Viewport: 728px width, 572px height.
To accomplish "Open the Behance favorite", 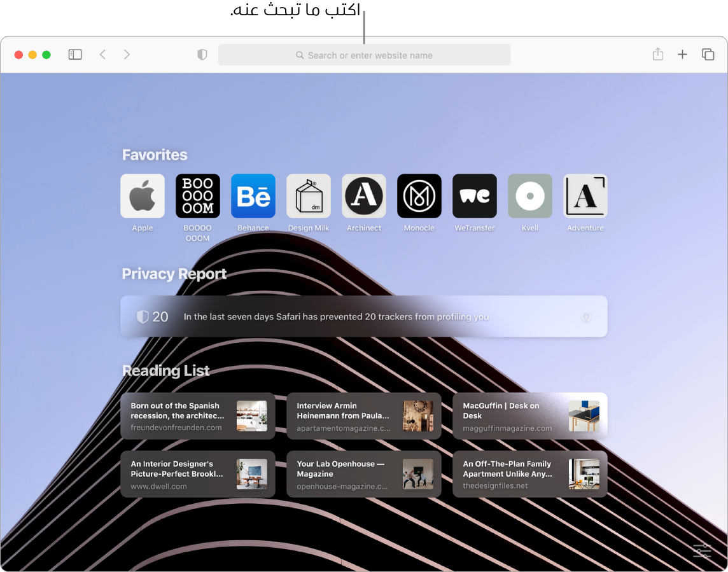I will 253,196.
